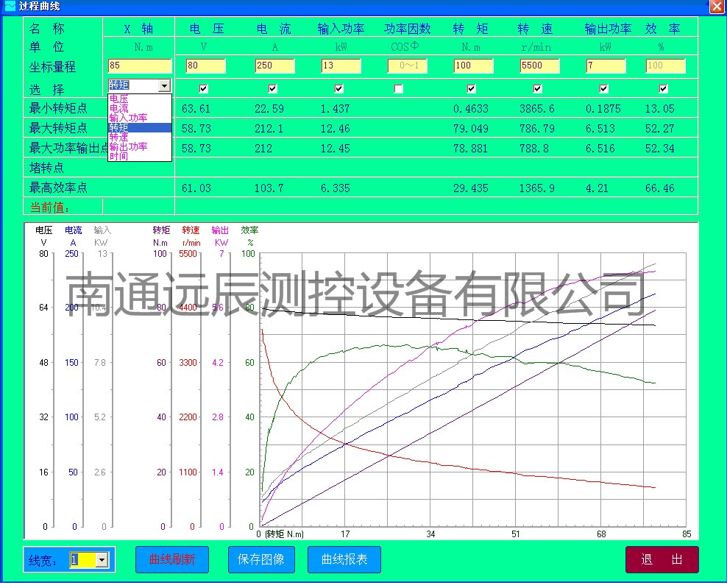The image size is (727, 588).
Task: Select the 输入功率 range field showing 13
Action: [x=341, y=66]
